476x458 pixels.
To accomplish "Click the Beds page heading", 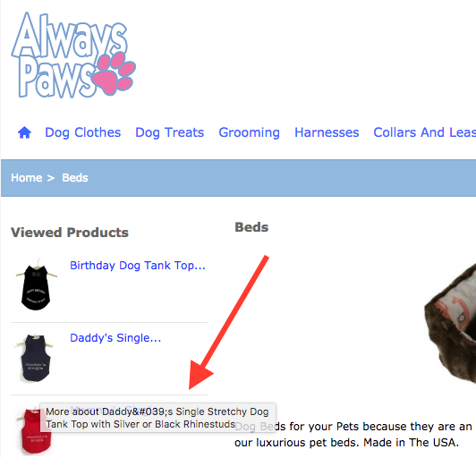I will [251, 227].
